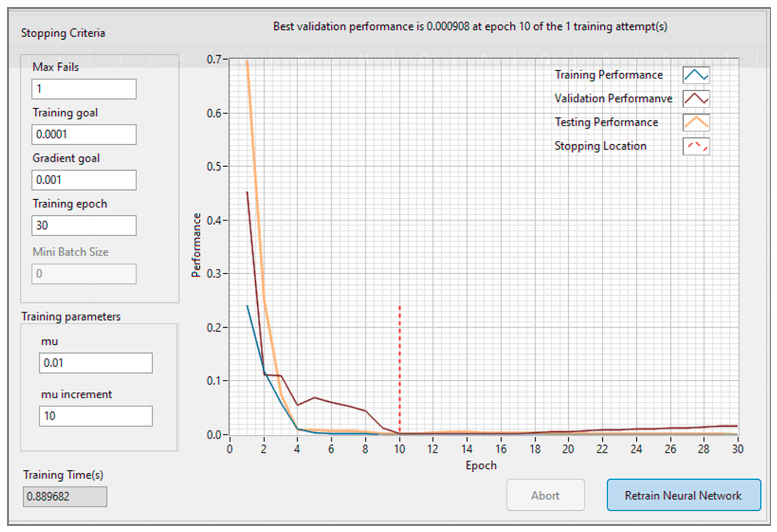Click the Stopping Location legend label
777x532 pixels.
(x=600, y=146)
